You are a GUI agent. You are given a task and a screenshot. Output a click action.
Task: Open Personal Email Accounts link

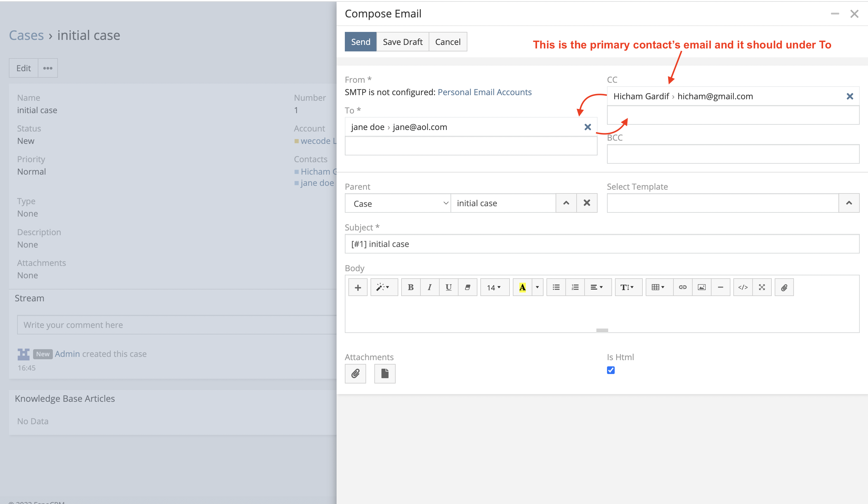485,92
